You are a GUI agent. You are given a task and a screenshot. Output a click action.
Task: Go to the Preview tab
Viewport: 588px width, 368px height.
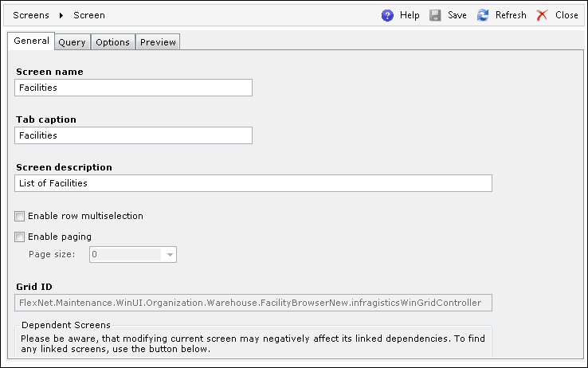158,42
